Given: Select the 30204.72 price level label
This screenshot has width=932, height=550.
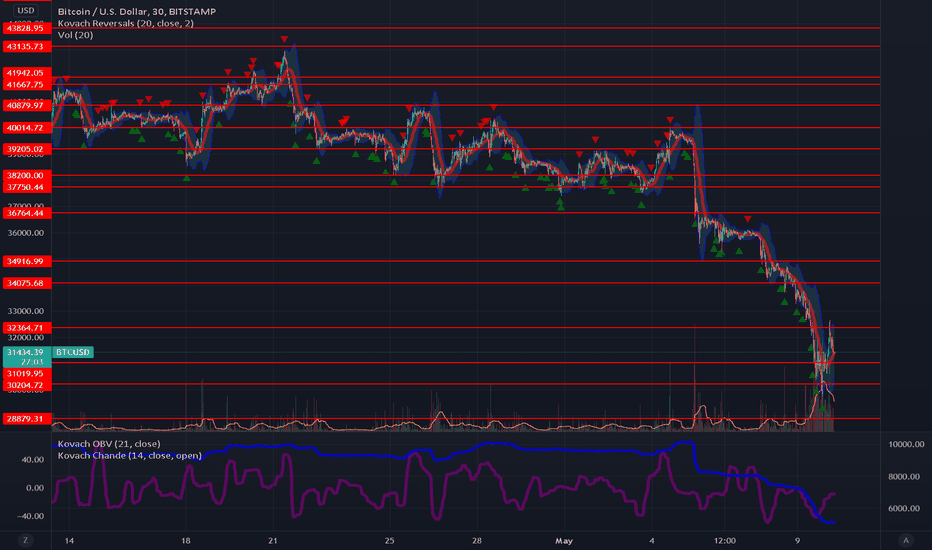Looking at the screenshot, I should [27, 385].
